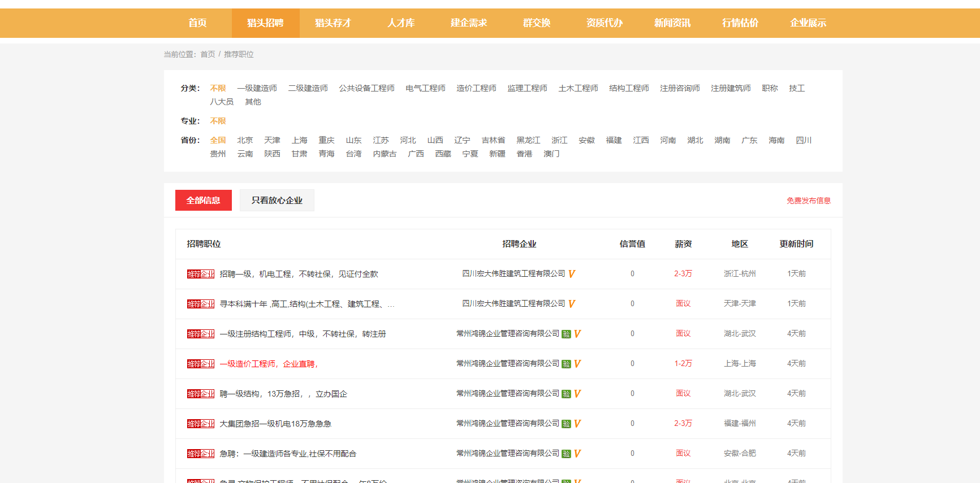This screenshot has height=483, width=980.
Task: Open 建企需求 navigation item
Action: [x=469, y=23]
